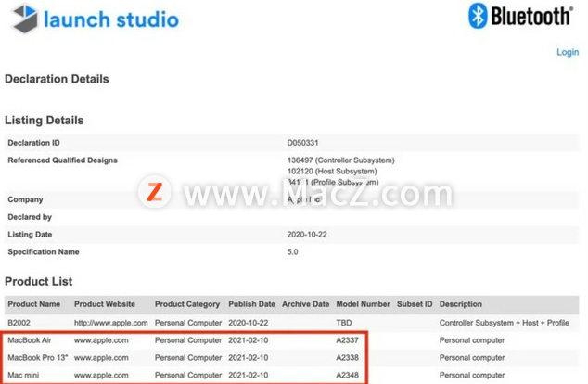Click the Declaration Details heading

click(57, 79)
